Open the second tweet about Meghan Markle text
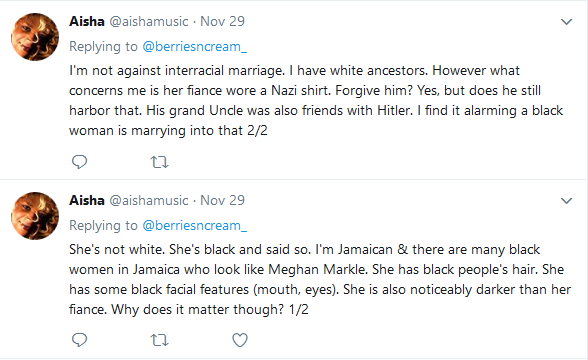588x360 pixels. [320, 279]
